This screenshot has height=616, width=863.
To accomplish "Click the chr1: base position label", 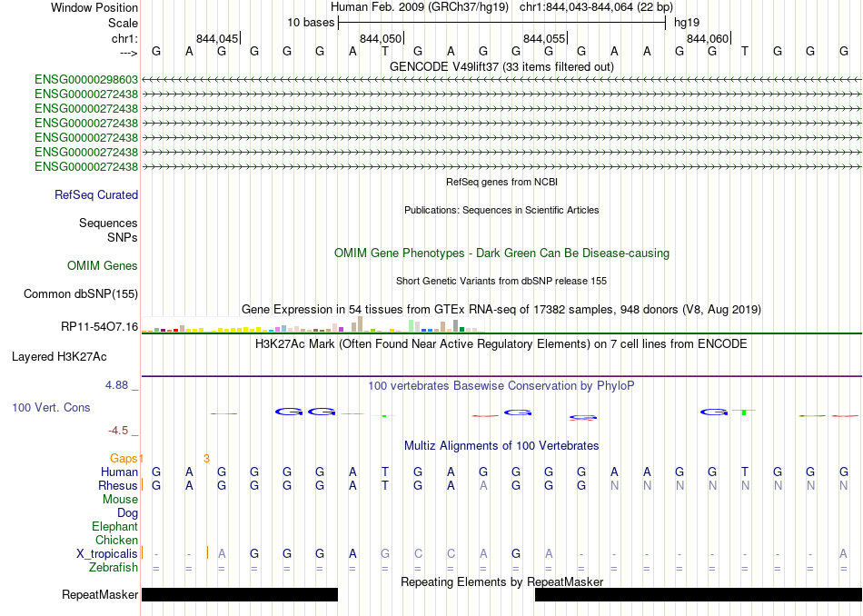I will [124, 38].
